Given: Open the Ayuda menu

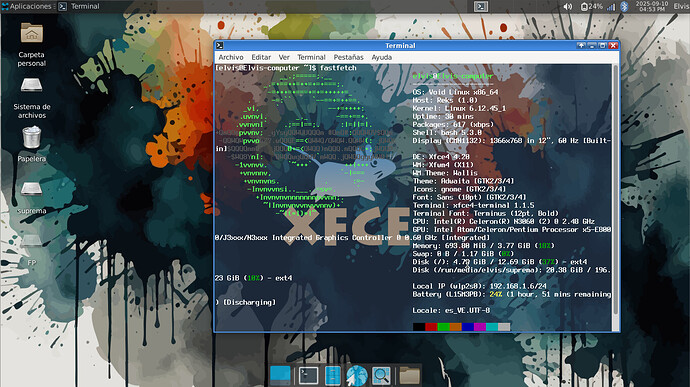Looking at the screenshot, I should (382, 57).
